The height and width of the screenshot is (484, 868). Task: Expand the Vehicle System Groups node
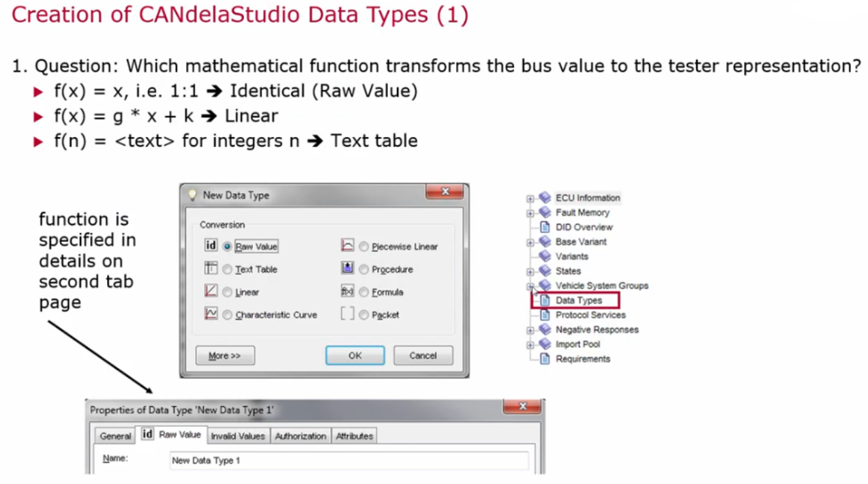pyautogui.click(x=530, y=286)
